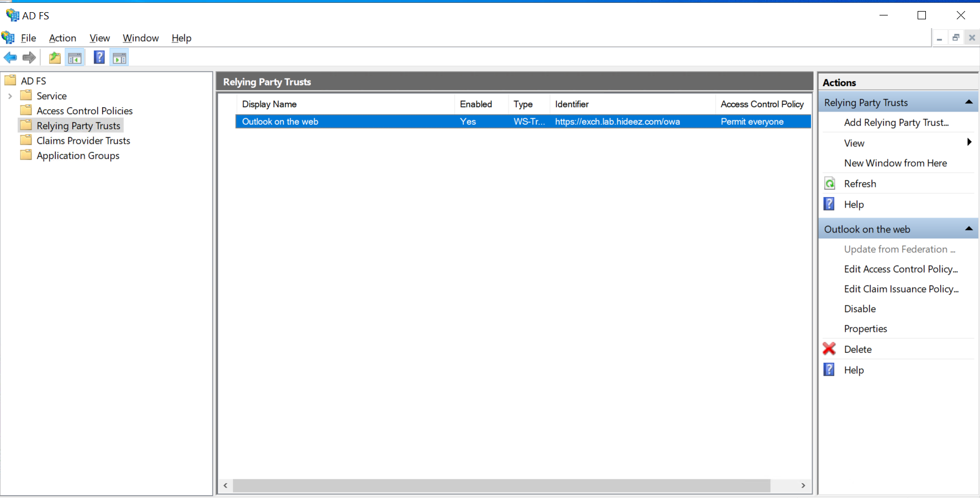Viewport: 980px width, 498px height.
Task: Open the View submenu arrow in Actions
Action: (x=969, y=142)
